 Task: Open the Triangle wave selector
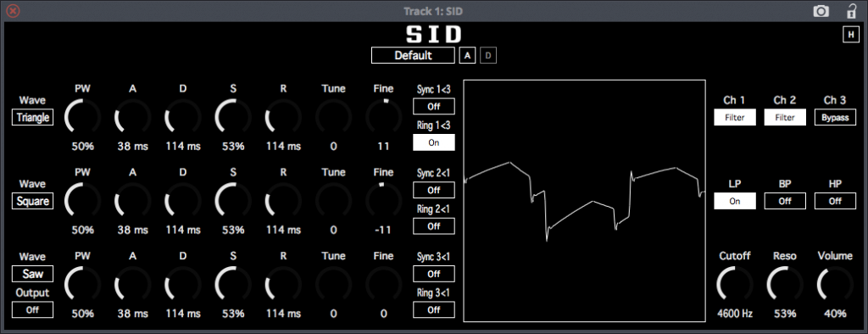[33, 118]
